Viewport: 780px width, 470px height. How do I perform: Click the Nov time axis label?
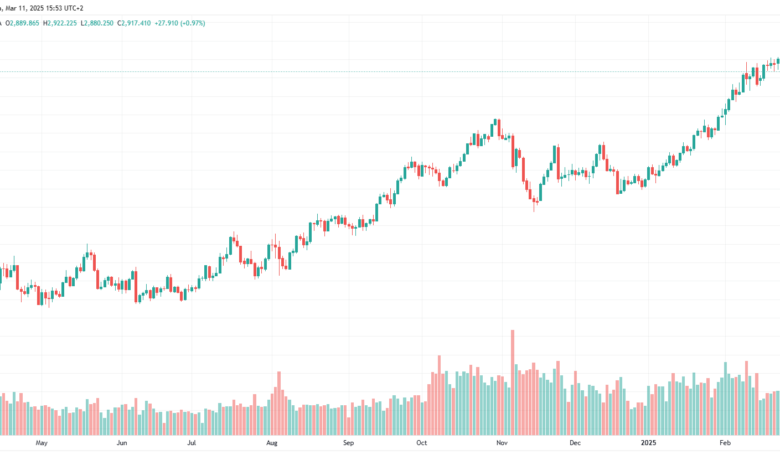[501, 443]
